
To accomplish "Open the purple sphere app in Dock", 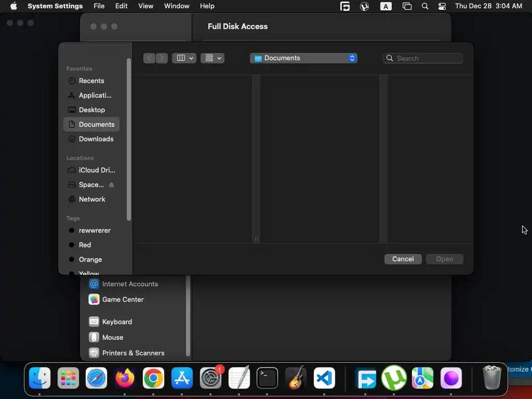I will coord(451,378).
